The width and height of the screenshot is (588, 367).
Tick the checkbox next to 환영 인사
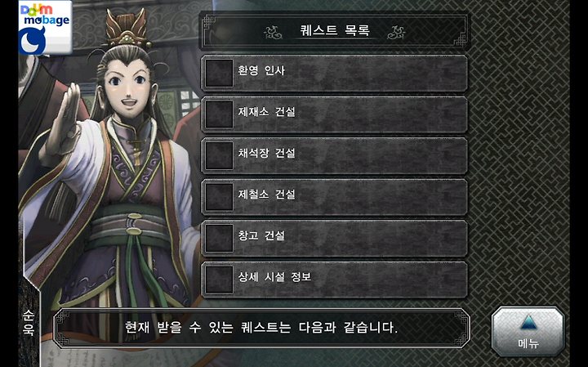(x=219, y=74)
